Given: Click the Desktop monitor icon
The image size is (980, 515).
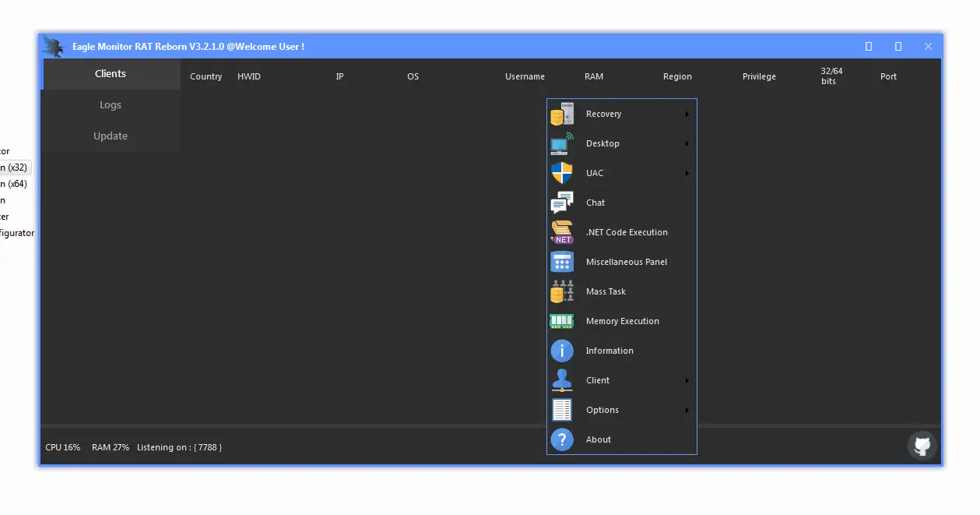Looking at the screenshot, I should 562,143.
